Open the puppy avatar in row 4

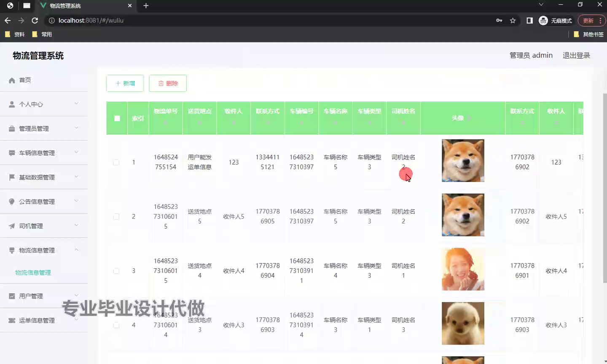click(x=463, y=323)
